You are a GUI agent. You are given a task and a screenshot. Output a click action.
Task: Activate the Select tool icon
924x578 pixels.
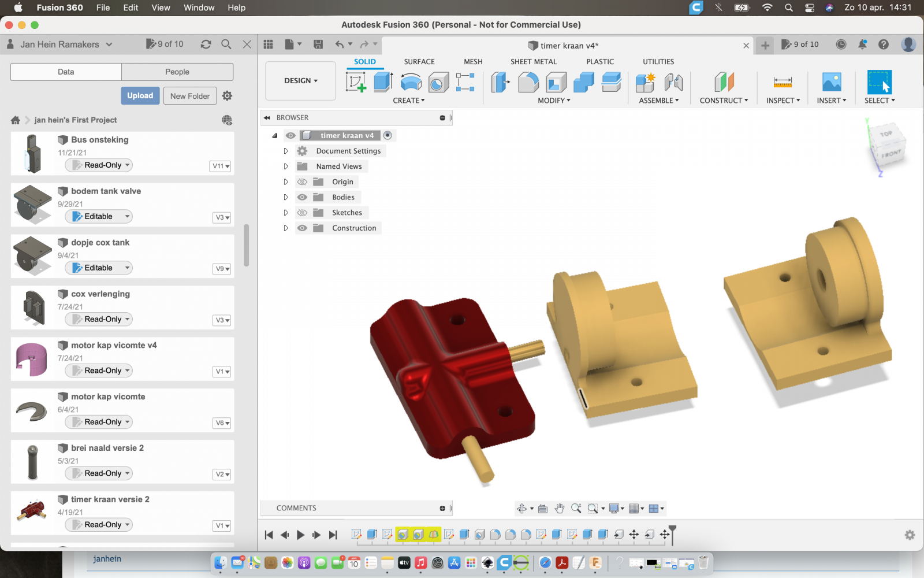coord(880,82)
